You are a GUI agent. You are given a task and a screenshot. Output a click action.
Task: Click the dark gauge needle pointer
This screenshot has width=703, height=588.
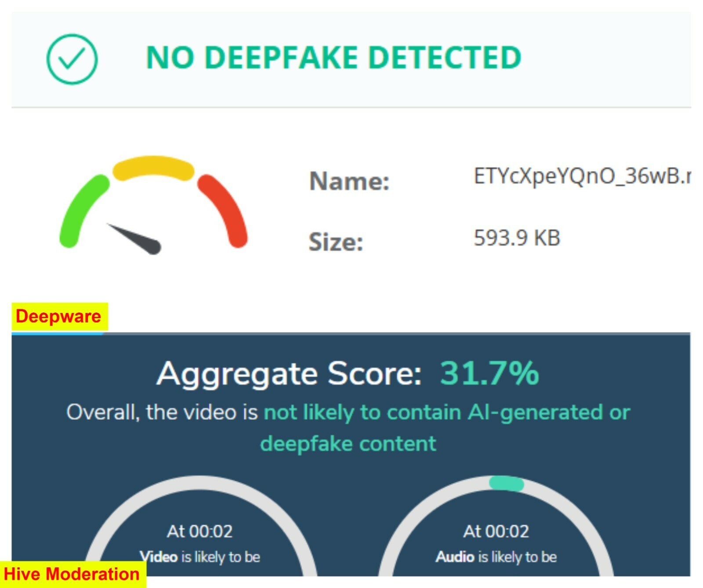click(136, 240)
